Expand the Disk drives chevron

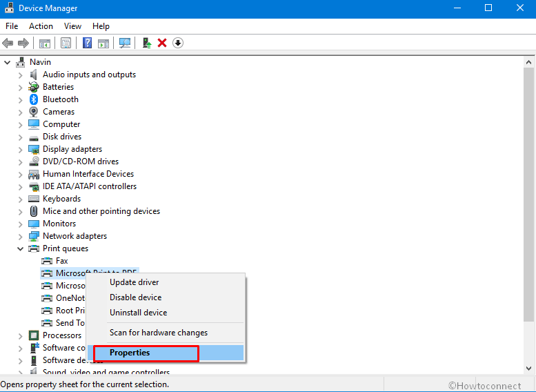[x=21, y=137]
